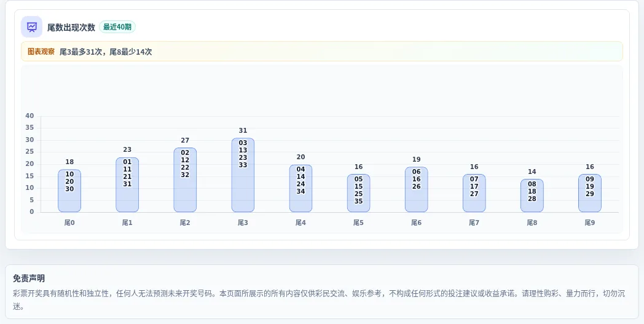This screenshot has width=644, height=324.
Task: Click the 免责声明 heading
Action: (x=29, y=279)
